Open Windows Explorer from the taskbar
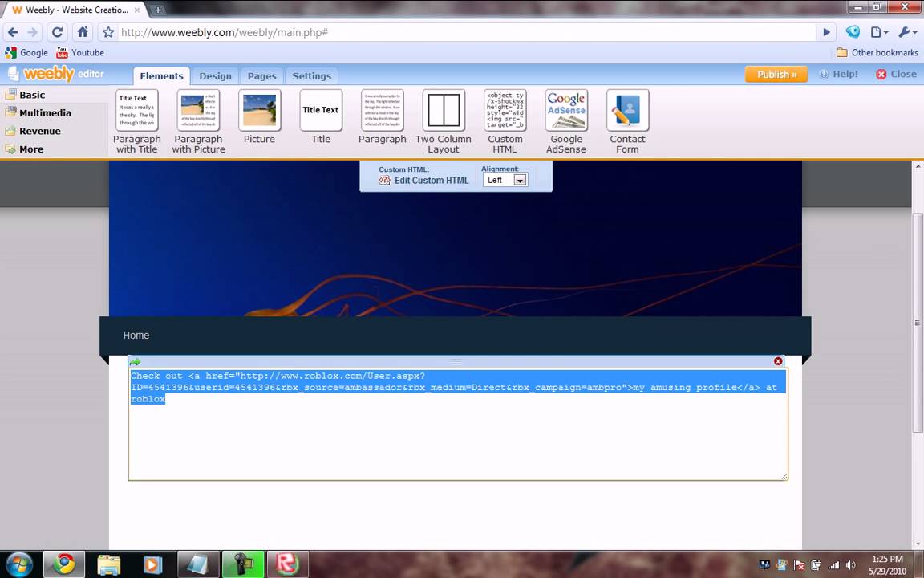The image size is (924, 578). click(109, 564)
